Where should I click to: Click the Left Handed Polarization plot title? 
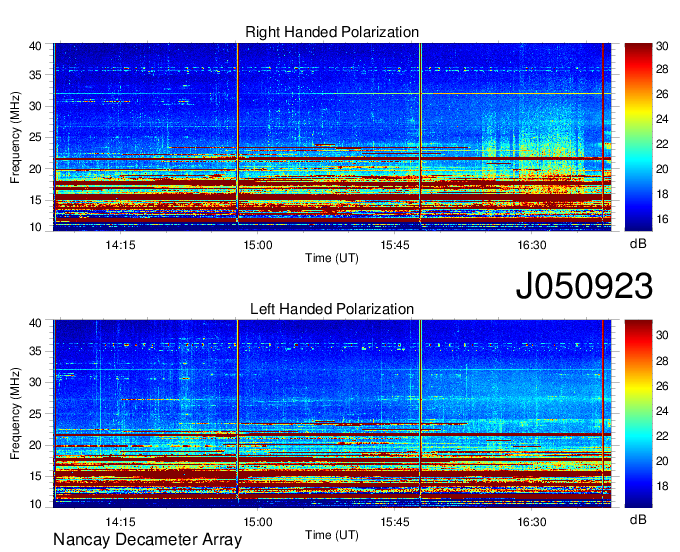click(x=332, y=309)
